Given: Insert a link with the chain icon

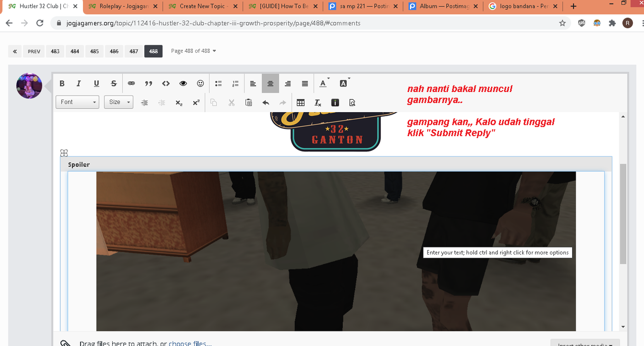Looking at the screenshot, I should pyautogui.click(x=131, y=83).
